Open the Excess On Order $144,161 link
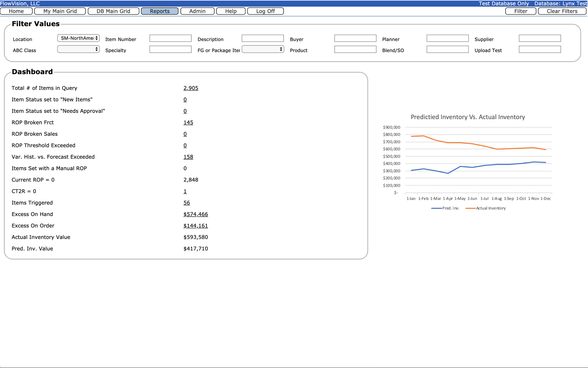This screenshot has width=588, height=368. coord(195,225)
